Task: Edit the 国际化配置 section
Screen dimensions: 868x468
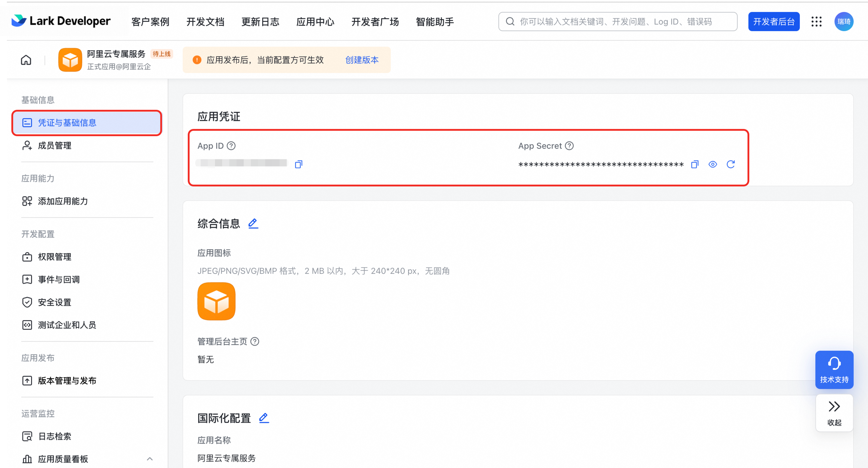Action: click(x=264, y=418)
